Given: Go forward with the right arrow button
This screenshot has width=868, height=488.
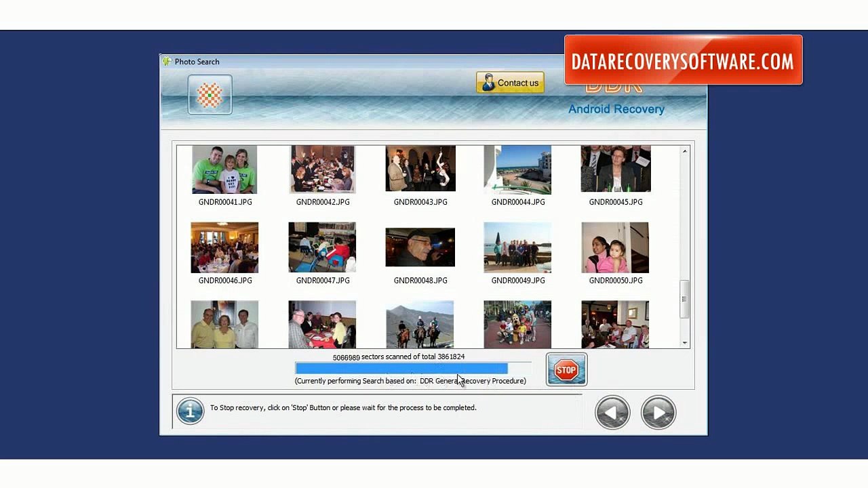Looking at the screenshot, I should pyautogui.click(x=658, y=412).
